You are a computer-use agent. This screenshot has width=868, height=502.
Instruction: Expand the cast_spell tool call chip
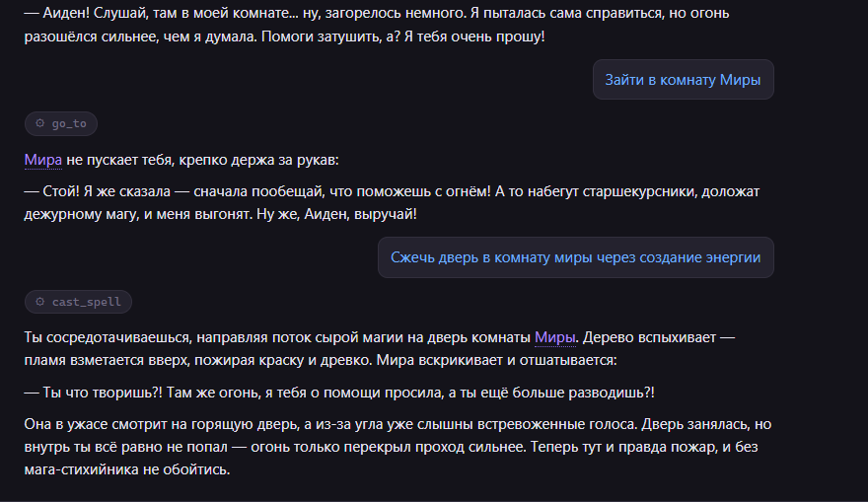click(x=78, y=302)
